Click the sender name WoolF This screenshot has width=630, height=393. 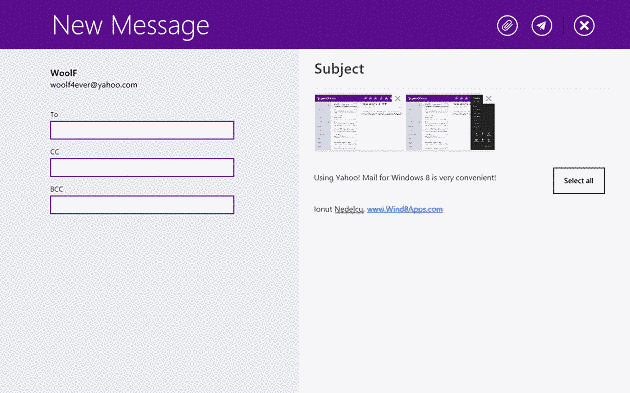pyautogui.click(x=63, y=73)
